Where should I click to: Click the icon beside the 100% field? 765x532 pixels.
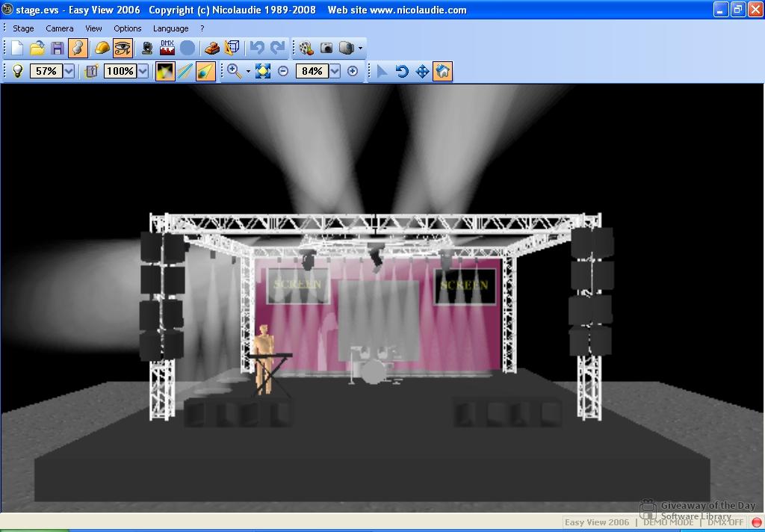90,71
